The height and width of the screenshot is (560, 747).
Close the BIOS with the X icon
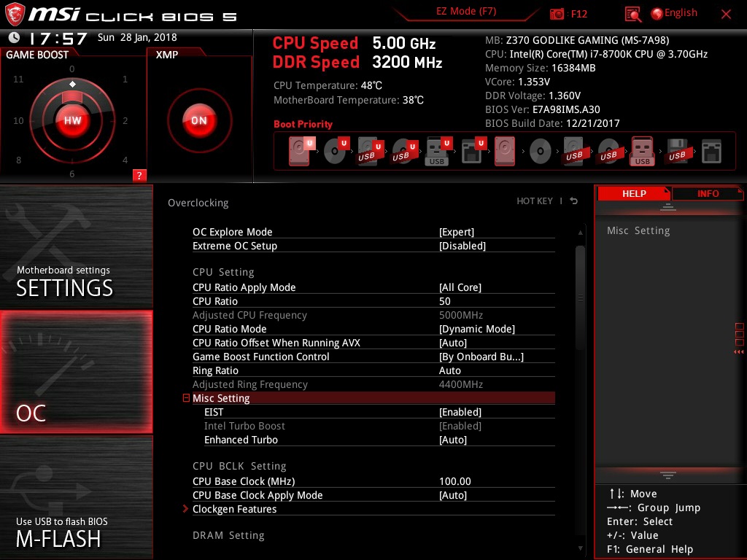(x=726, y=15)
